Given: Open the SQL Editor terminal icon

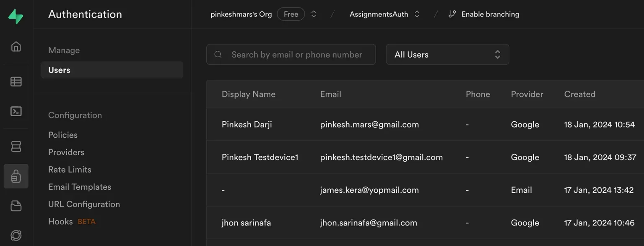Looking at the screenshot, I should [x=16, y=111].
